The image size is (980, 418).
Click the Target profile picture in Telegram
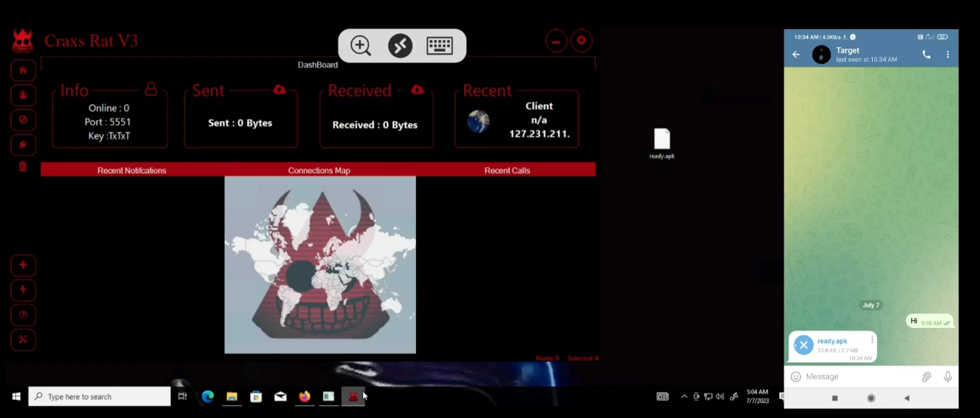point(821,54)
